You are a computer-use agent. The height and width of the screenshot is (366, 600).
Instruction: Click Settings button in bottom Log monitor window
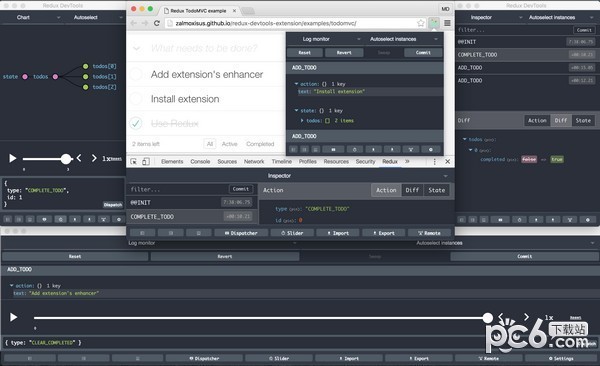point(561,358)
